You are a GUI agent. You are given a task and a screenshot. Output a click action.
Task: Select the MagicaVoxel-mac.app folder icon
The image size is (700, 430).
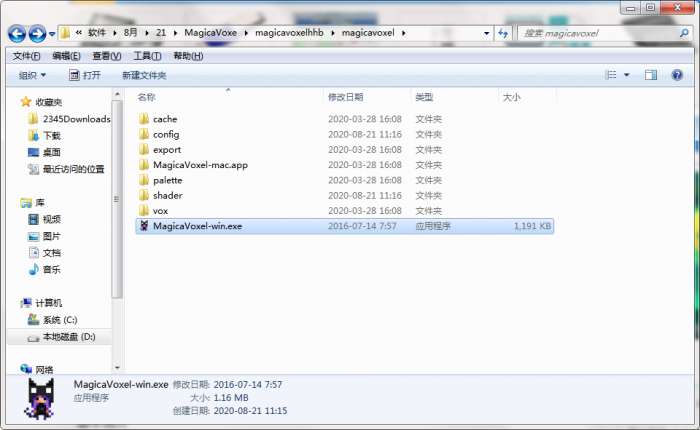(x=144, y=165)
